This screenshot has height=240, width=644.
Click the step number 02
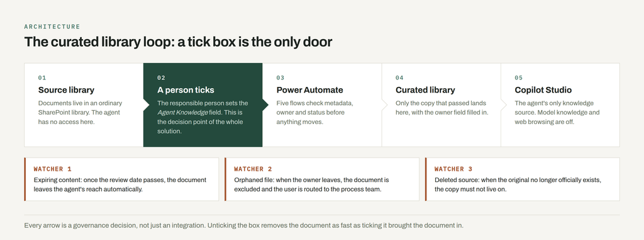(x=162, y=77)
